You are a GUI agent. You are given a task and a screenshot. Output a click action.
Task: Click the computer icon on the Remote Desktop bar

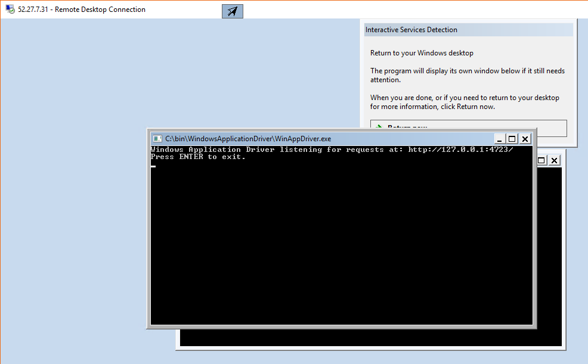point(8,10)
